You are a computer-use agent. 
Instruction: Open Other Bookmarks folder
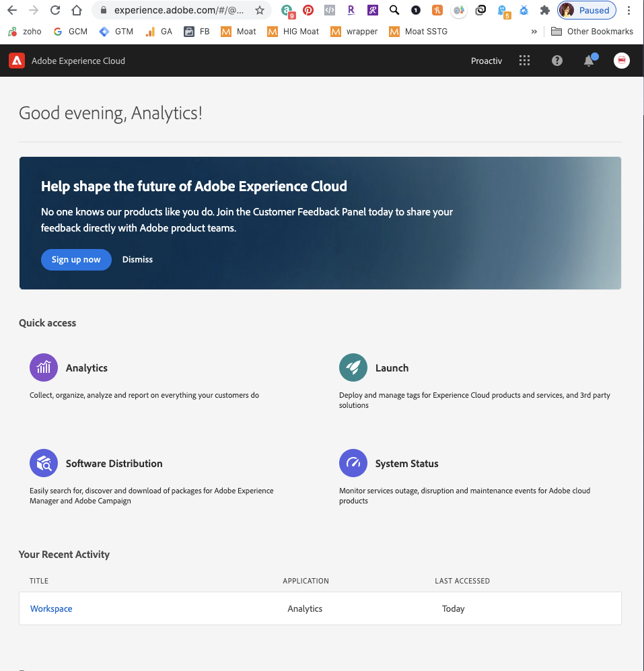592,31
